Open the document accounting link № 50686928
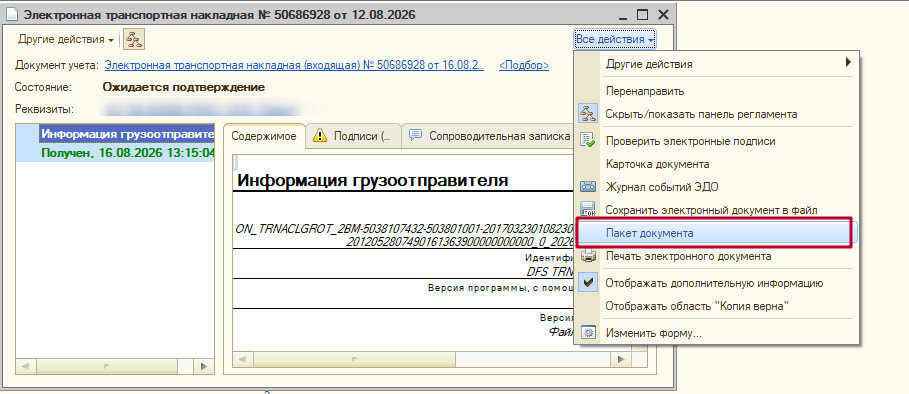Image resolution: width=909 pixels, height=394 pixels. point(294,65)
